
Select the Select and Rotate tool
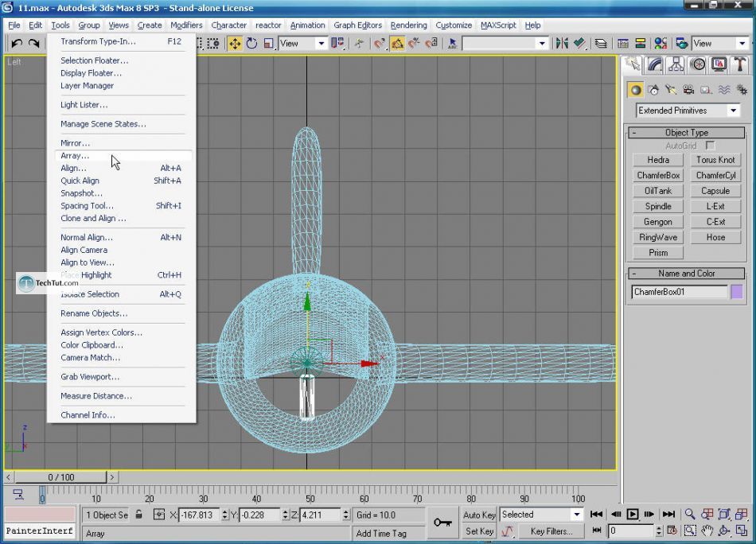(x=251, y=44)
